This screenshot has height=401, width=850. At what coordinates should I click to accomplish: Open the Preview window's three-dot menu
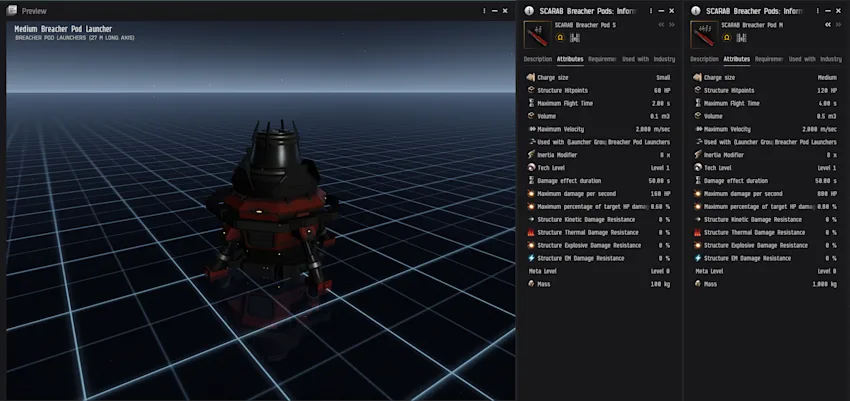pyautogui.click(x=484, y=11)
